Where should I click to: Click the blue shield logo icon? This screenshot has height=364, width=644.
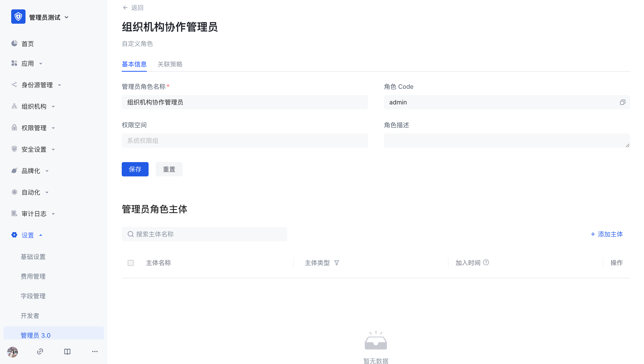(18, 17)
